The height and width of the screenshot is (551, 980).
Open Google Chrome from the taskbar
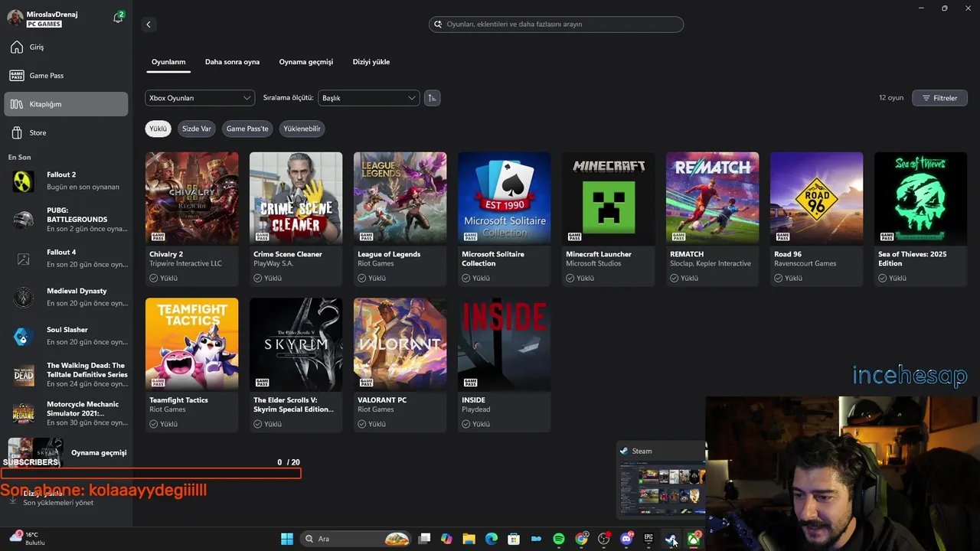tap(581, 539)
